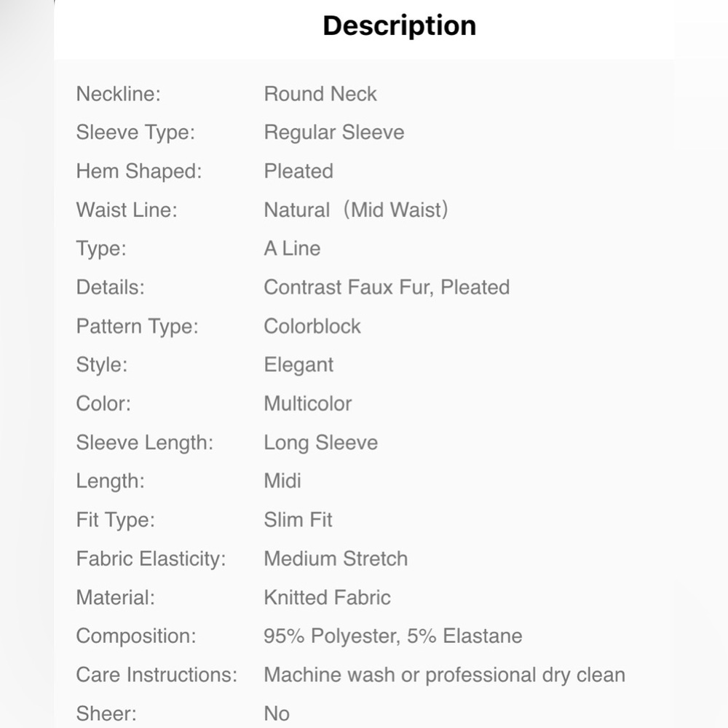
Task: Select the Round Neck neckline value
Action: pyautogui.click(x=320, y=94)
